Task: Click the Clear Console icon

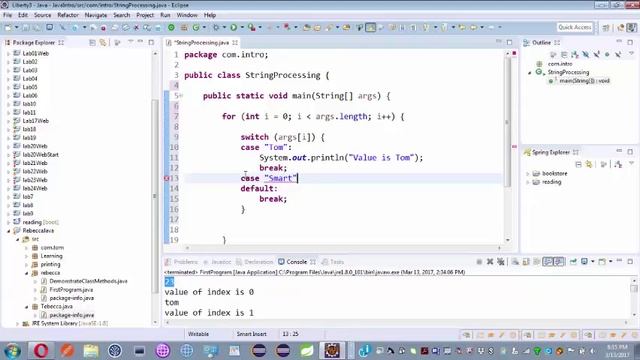Action: tap(515, 262)
